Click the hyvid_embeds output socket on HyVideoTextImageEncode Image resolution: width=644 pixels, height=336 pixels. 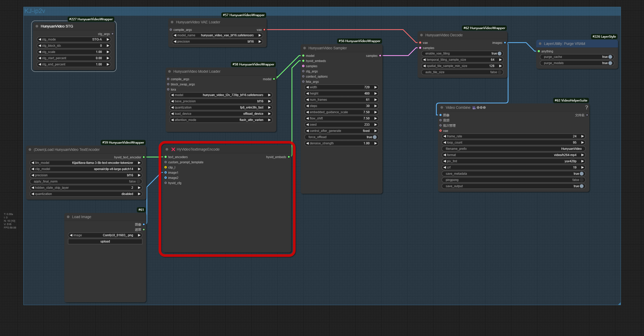[289, 157]
